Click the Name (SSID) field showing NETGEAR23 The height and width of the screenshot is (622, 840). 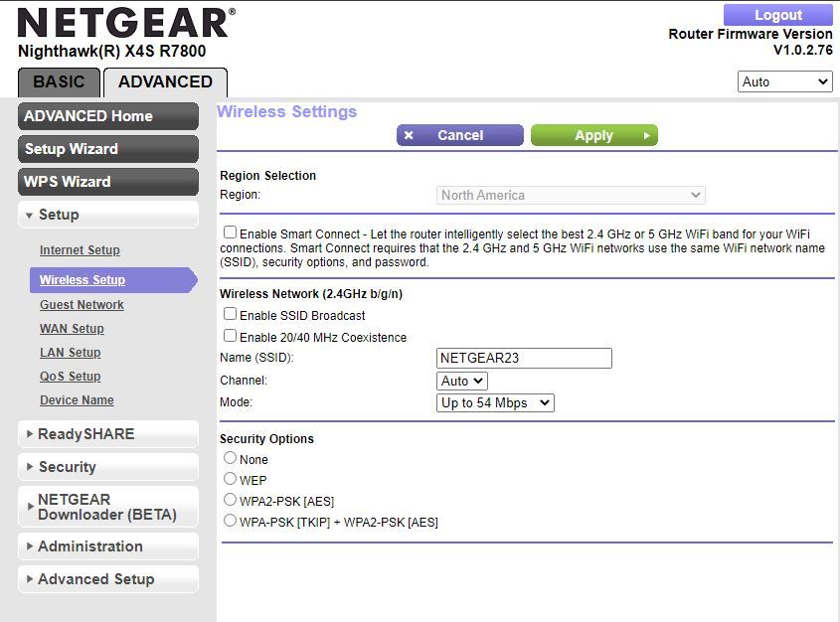pos(522,358)
